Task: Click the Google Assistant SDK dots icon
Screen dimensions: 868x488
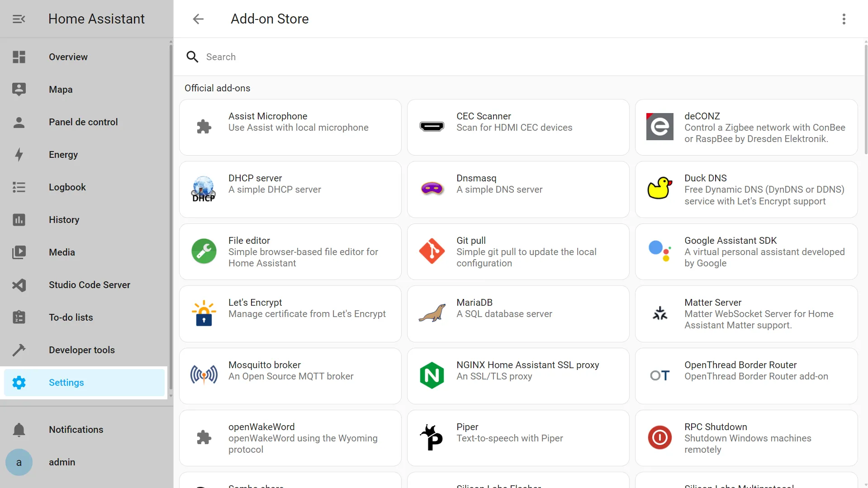Action: pyautogui.click(x=660, y=251)
